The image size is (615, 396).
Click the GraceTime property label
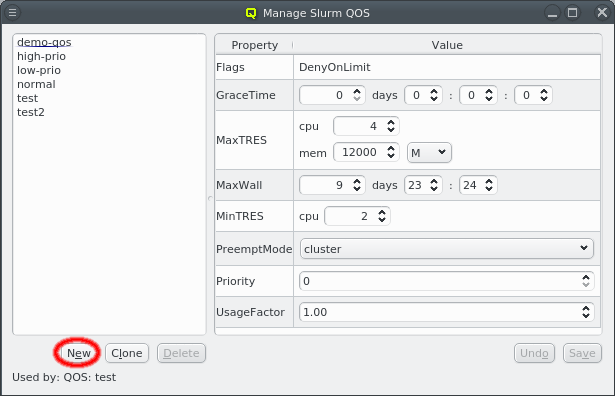click(x=246, y=95)
